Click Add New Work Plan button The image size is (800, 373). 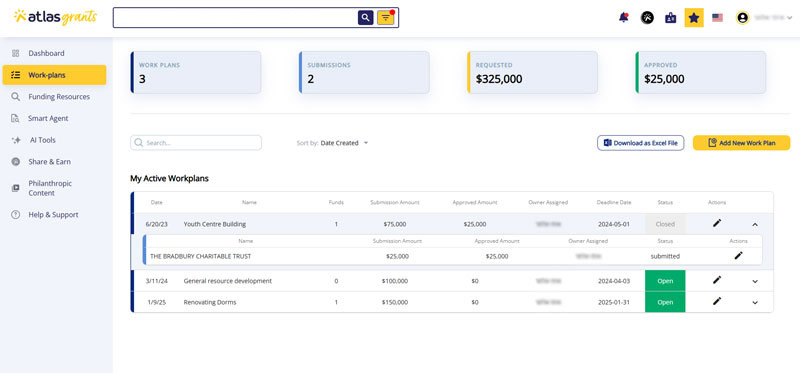click(741, 143)
